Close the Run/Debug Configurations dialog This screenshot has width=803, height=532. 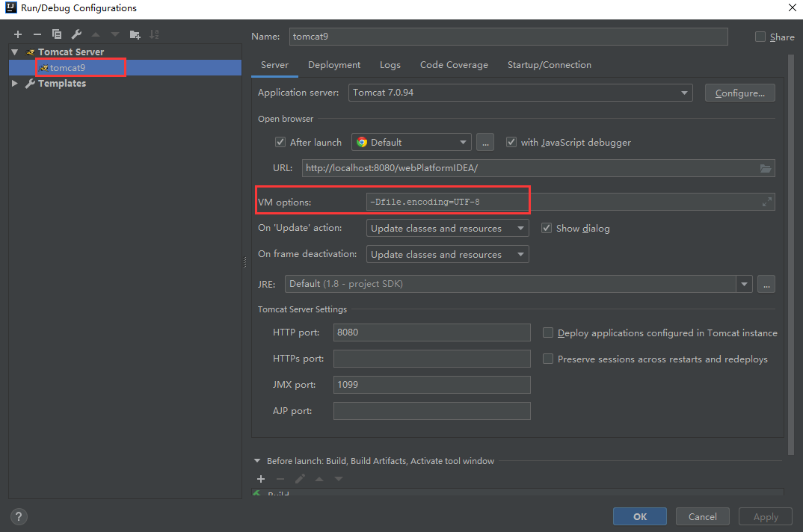[792, 7]
